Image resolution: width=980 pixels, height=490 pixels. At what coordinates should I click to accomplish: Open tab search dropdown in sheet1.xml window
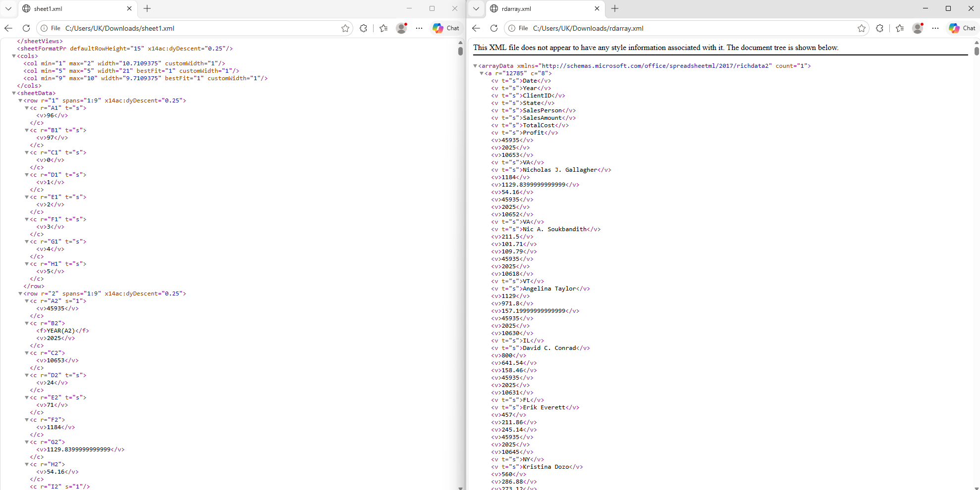(8, 8)
